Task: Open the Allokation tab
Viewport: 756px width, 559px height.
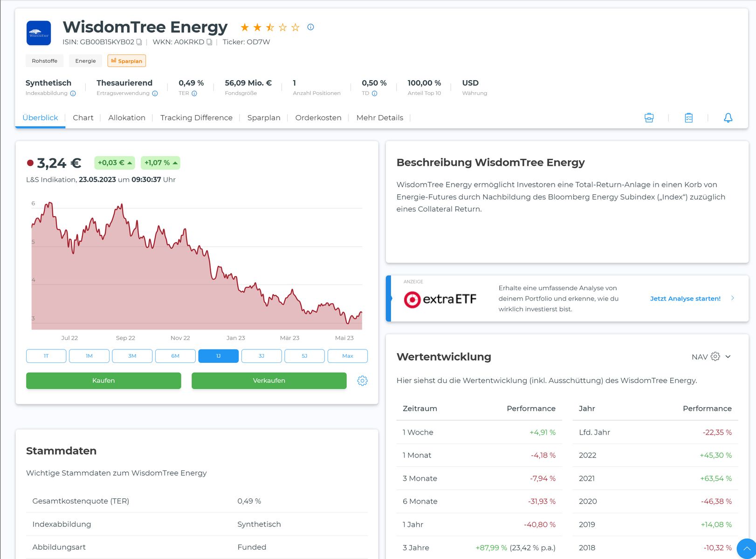Action: click(x=127, y=118)
